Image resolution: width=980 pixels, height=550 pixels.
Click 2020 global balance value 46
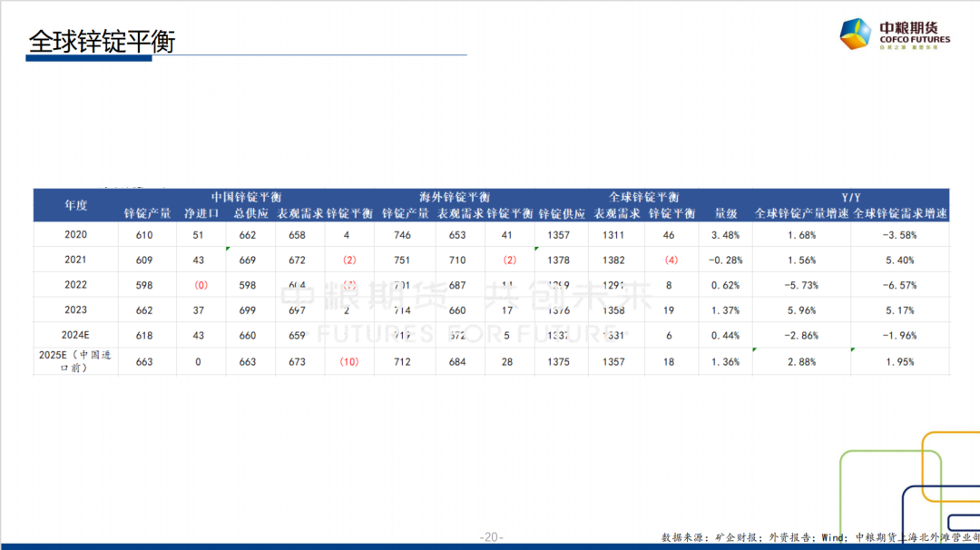[669, 235]
